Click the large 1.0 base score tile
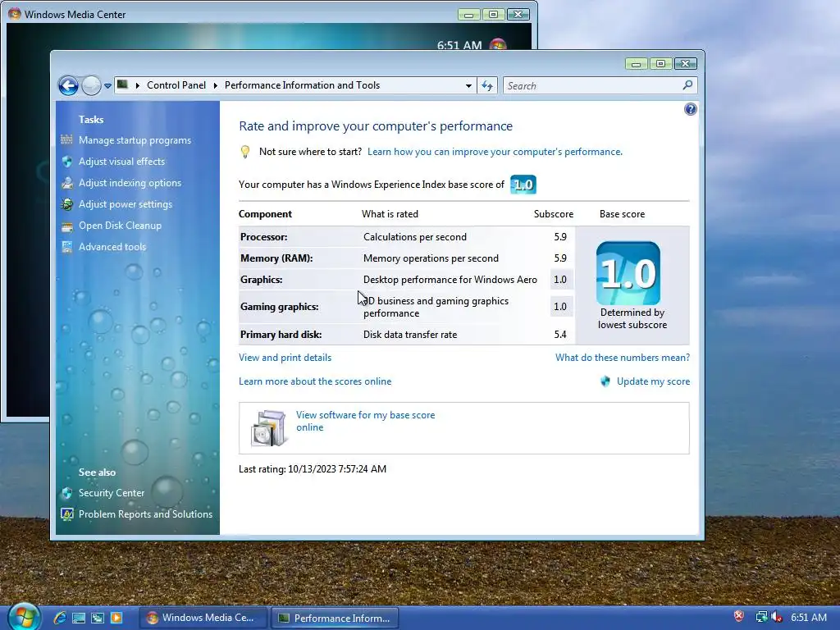The image size is (840, 630). point(628,273)
